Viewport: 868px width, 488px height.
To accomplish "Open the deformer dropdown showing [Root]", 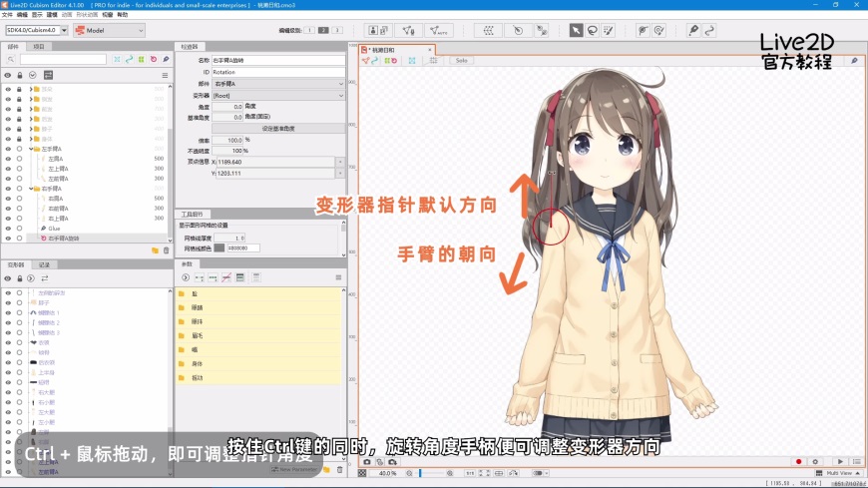I will [x=278, y=95].
